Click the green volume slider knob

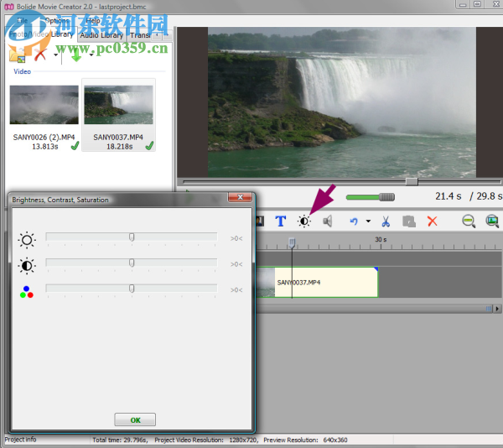coord(386,197)
